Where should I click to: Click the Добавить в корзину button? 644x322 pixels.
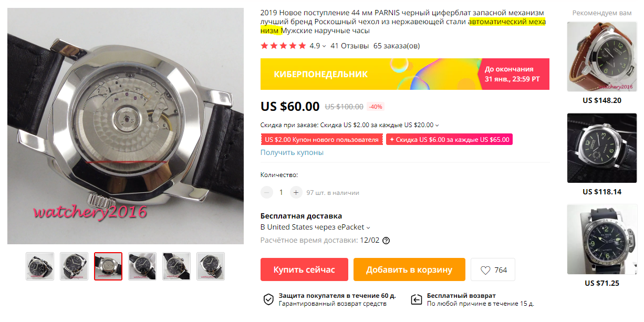coord(409,269)
